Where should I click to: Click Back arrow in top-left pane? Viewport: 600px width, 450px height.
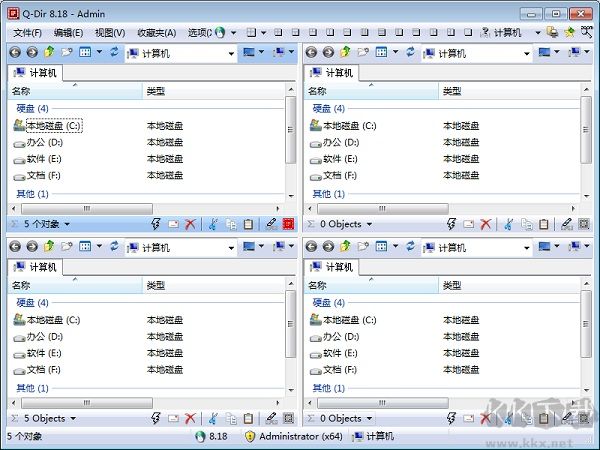[15, 52]
